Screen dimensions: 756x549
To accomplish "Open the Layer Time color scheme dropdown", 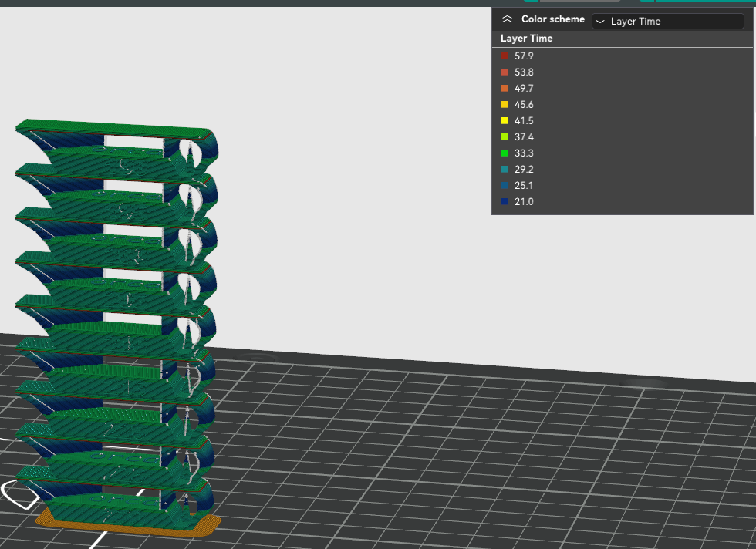I will [668, 22].
